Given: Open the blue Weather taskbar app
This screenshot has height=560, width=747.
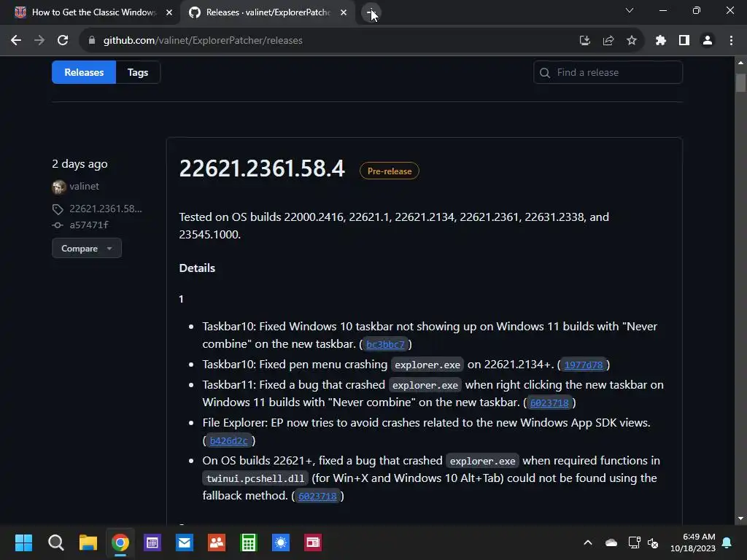Looking at the screenshot, I should tap(281, 542).
